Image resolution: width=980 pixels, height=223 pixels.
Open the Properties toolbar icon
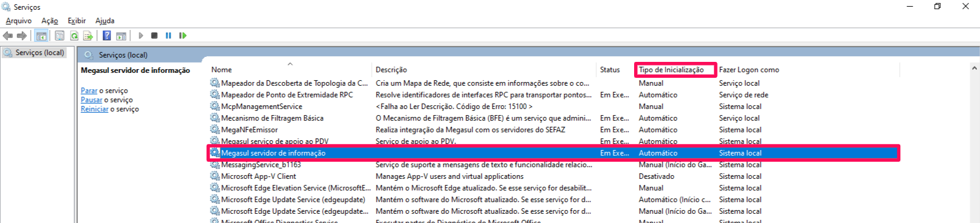[59, 36]
